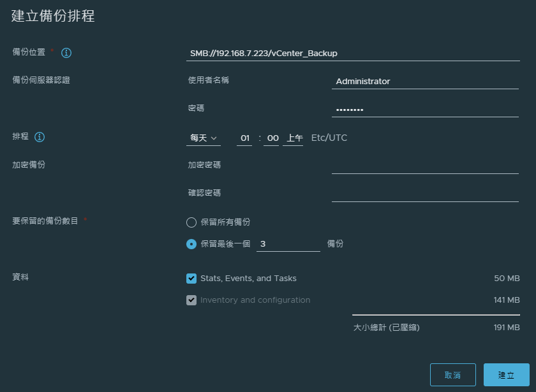Click the minute field showing 00
Image resolution: width=536 pixels, height=392 pixels.
coord(271,138)
